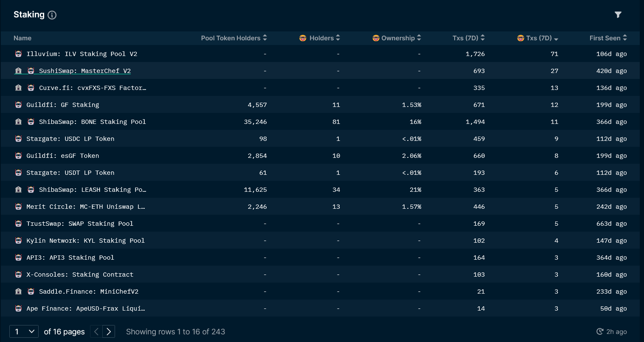Click the 663d ago first seen value
The height and width of the screenshot is (342, 644).
tap(611, 224)
